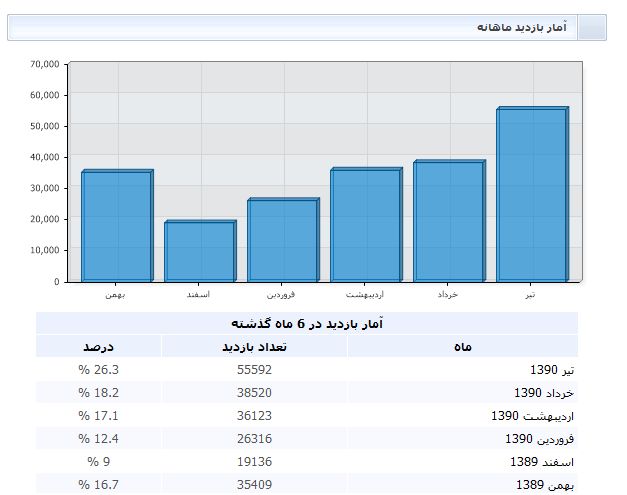The image size is (627, 495).
Task: Click the فروردین axis label
Action: (x=281, y=295)
